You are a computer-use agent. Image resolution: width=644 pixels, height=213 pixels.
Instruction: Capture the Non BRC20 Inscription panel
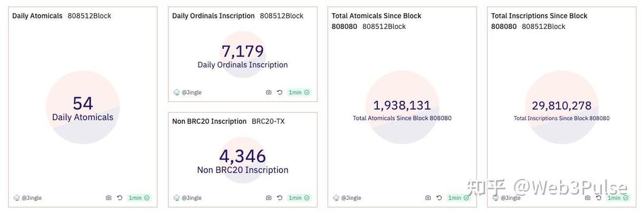(x=268, y=198)
